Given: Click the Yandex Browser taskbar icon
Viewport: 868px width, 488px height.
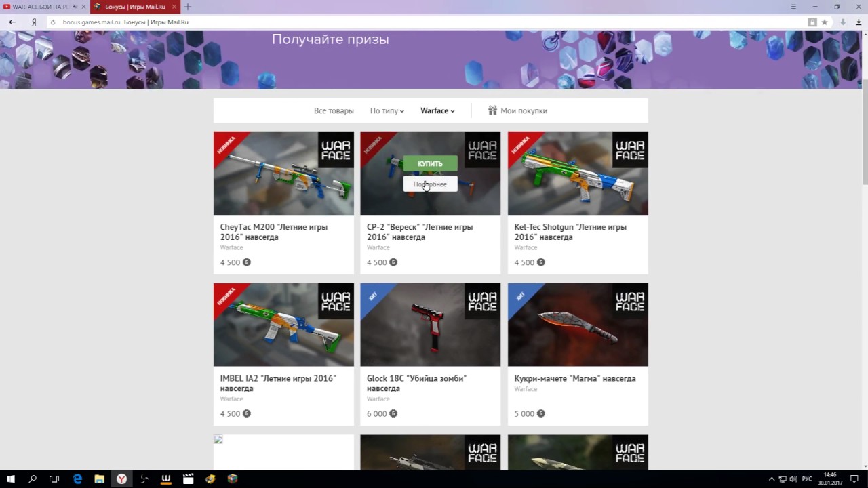Looking at the screenshot, I should click(121, 479).
